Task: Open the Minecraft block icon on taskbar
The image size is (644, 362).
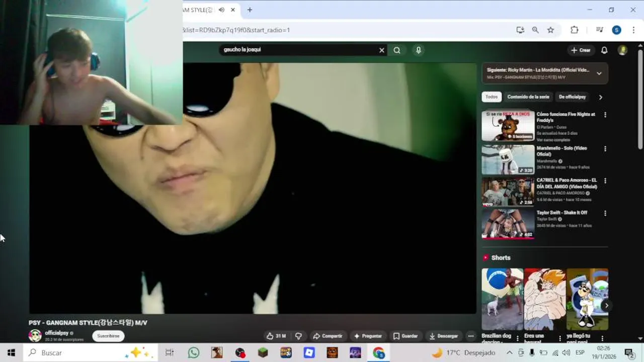Action: pyautogui.click(x=263, y=353)
